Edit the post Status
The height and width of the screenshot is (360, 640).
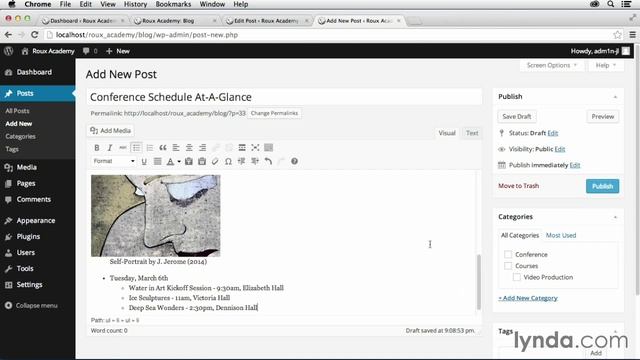pyautogui.click(x=553, y=133)
